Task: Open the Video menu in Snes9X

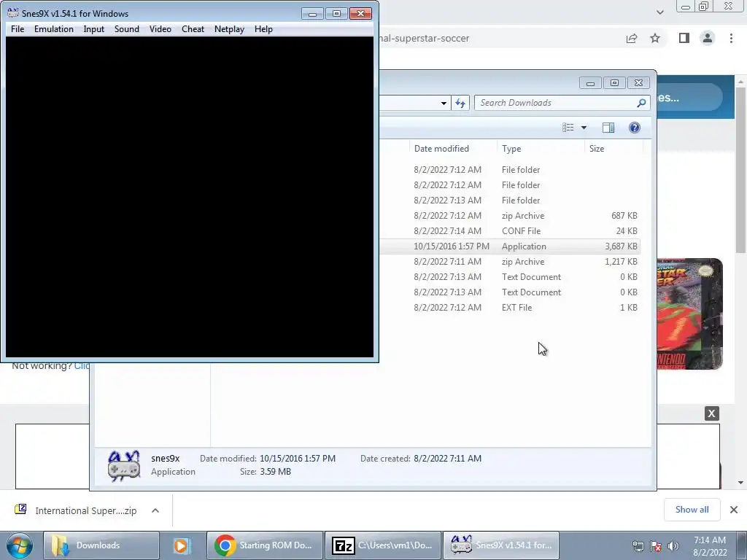Action: (x=160, y=29)
